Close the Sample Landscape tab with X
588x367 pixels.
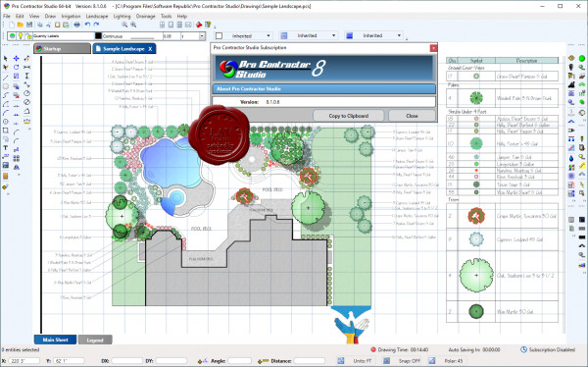[150, 49]
